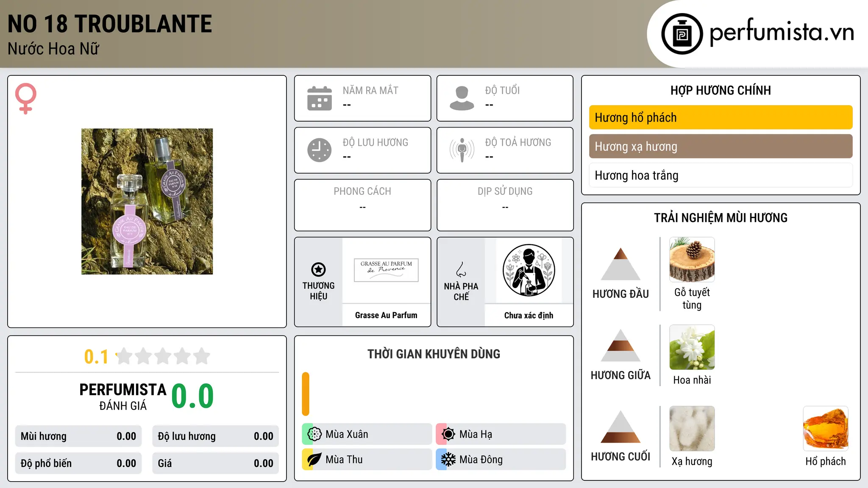Select the Mùa Đông season button
Screen dimensions: 868x488
501,460
